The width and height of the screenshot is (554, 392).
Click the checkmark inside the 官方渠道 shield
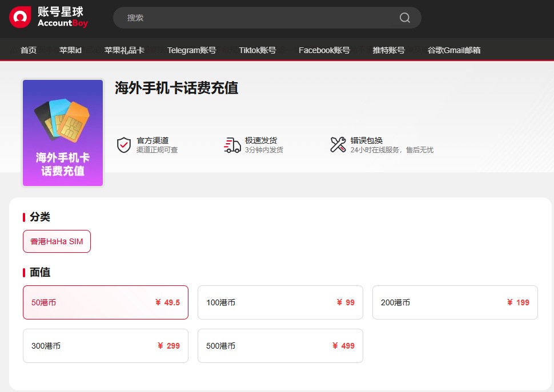124,144
